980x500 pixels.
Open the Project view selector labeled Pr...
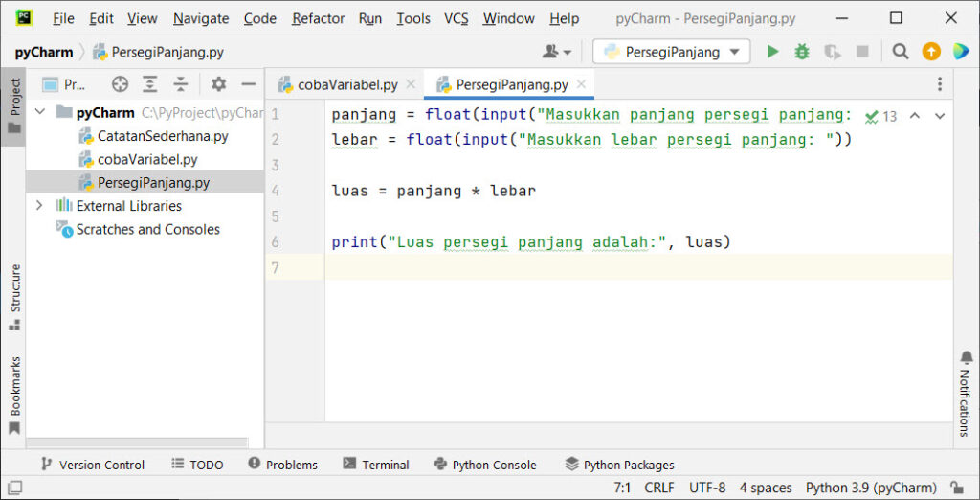[64, 84]
